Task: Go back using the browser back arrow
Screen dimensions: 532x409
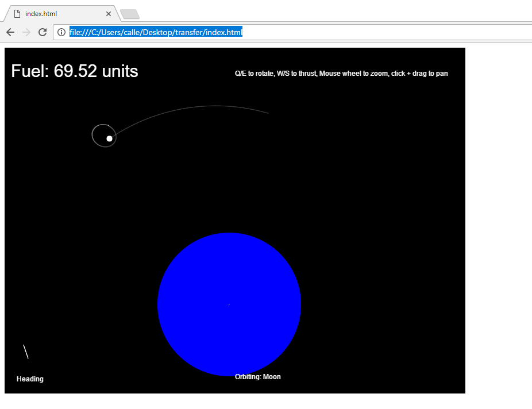Action: tap(10, 32)
